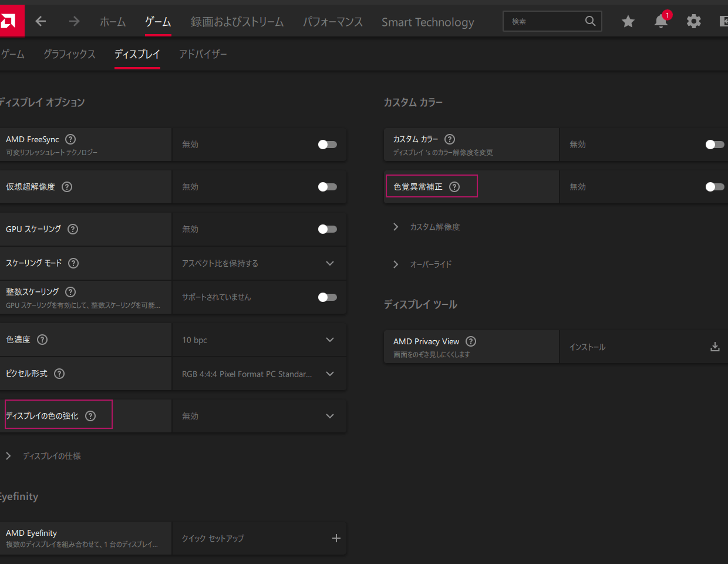Screen dimensions: 728x564
Task: Click the sidebar panel icon beside gear
Action: pyautogui.click(x=723, y=22)
